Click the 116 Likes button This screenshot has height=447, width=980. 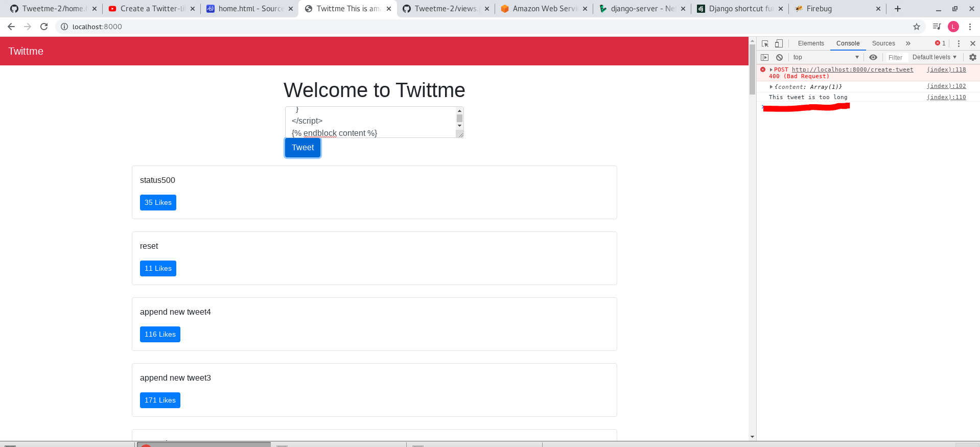point(160,334)
